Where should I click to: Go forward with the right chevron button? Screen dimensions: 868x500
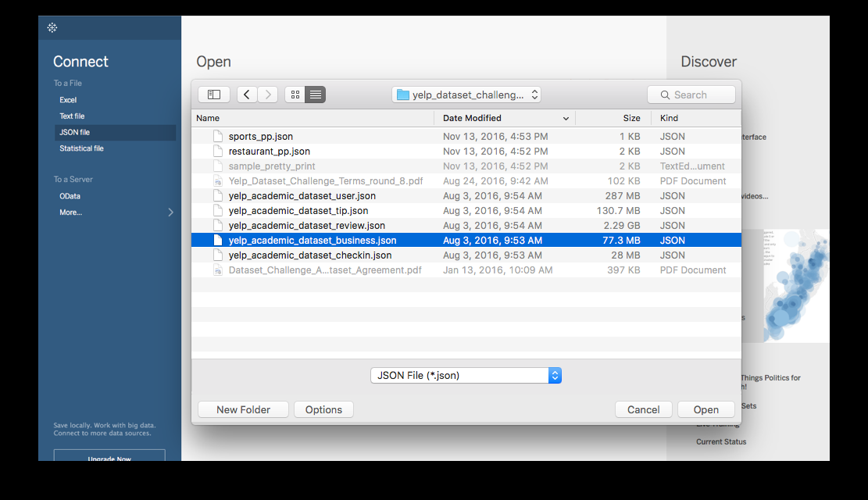point(268,95)
